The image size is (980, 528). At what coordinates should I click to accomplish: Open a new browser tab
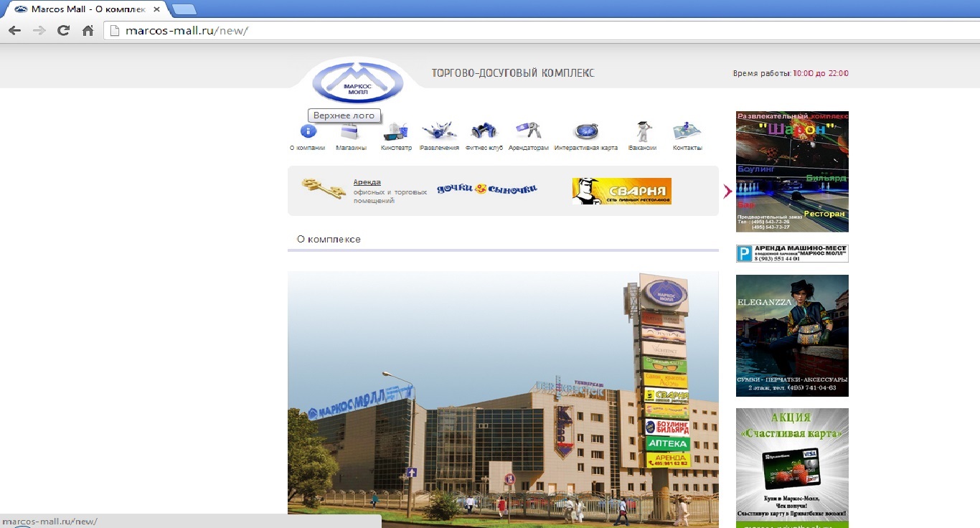click(184, 9)
